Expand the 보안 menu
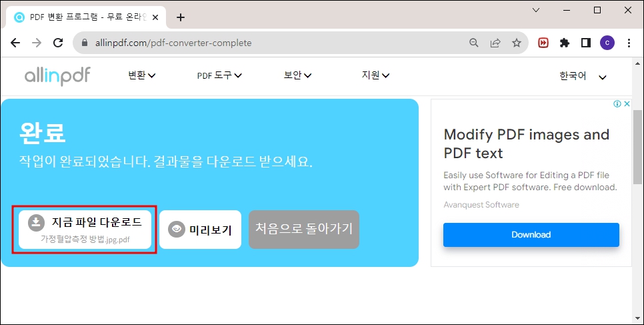This screenshot has width=644, height=325. [x=297, y=75]
